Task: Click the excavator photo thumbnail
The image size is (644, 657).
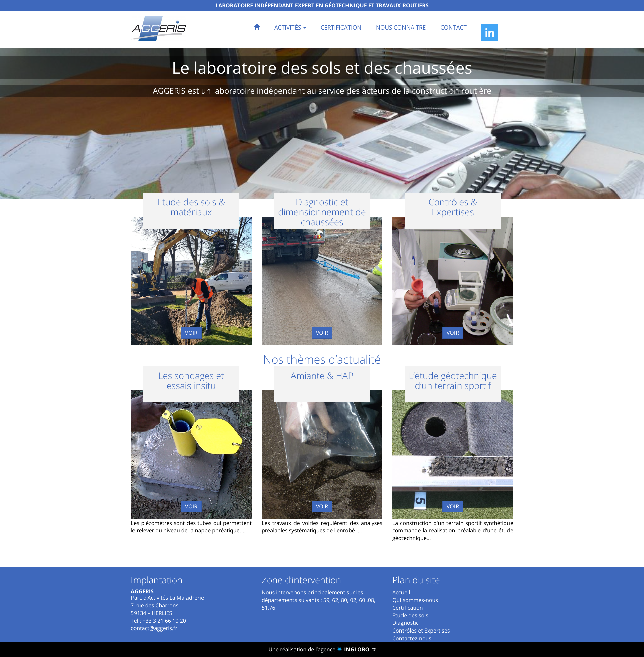Action: pyautogui.click(x=191, y=281)
